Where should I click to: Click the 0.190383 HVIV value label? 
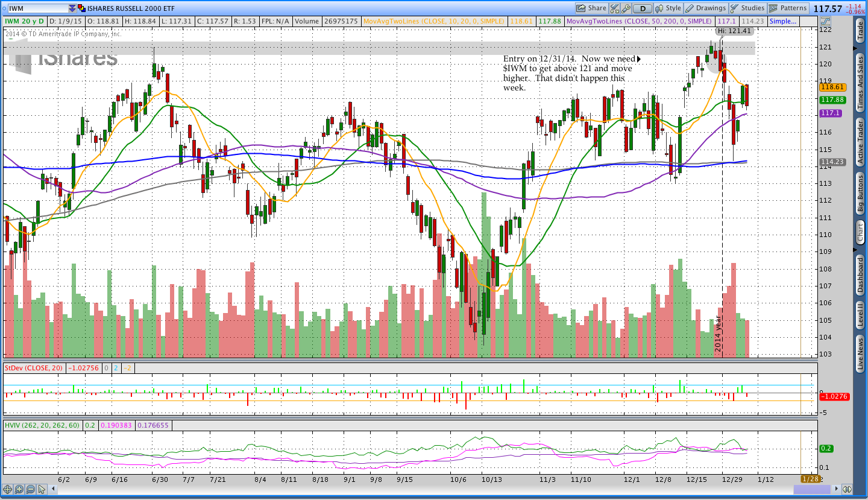point(117,425)
